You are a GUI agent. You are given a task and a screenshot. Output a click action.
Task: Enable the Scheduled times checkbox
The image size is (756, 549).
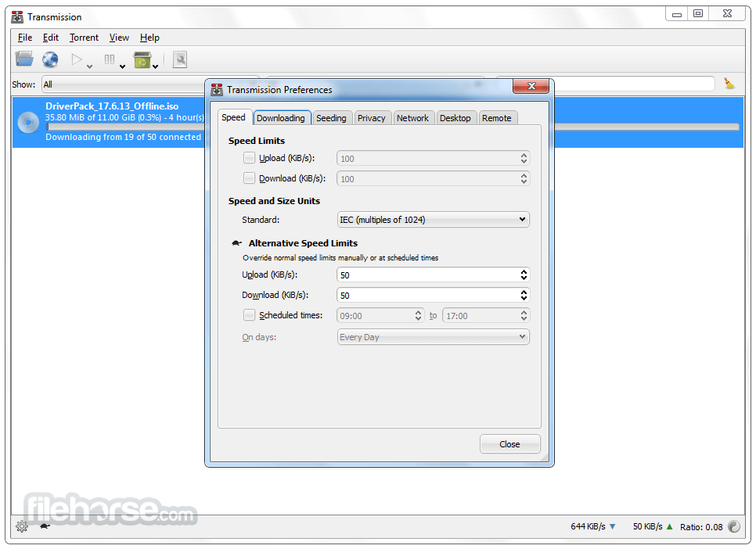(249, 314)
